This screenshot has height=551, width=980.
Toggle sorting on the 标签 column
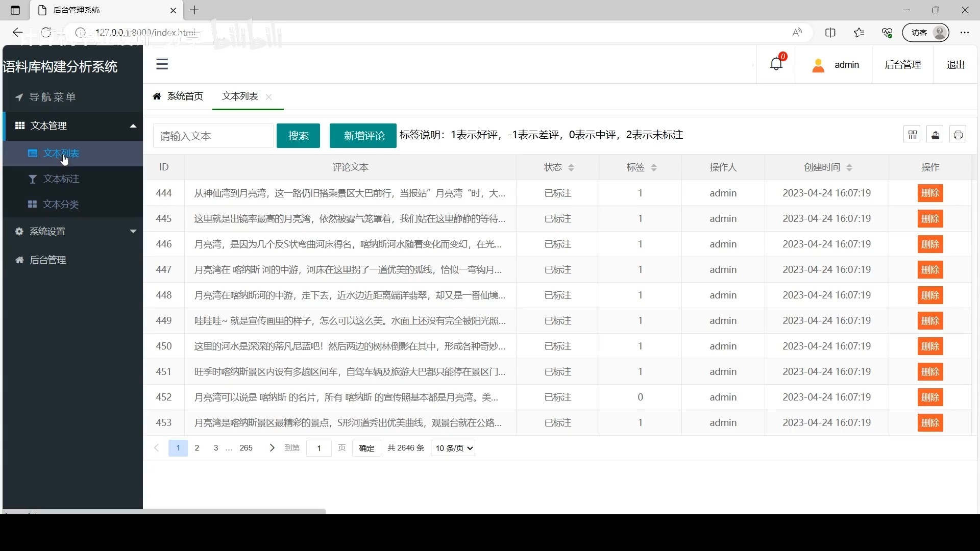655,167
